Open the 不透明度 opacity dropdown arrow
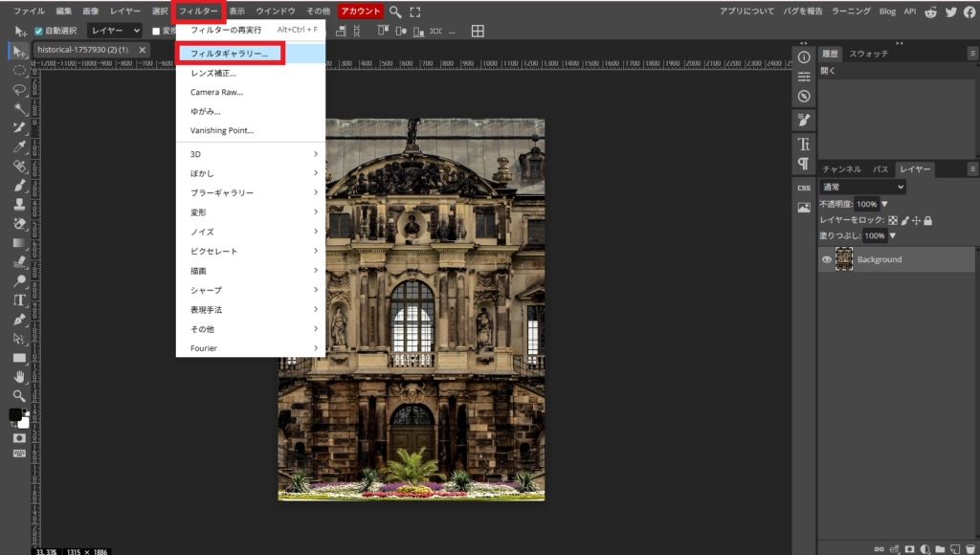Screen dimensions: 980x555 coord(884,204)
